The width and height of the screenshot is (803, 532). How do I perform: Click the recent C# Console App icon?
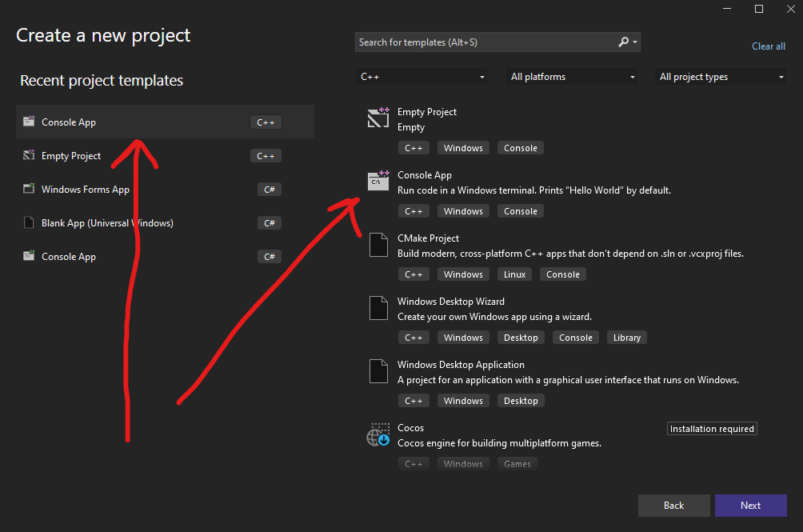(29, 256)
